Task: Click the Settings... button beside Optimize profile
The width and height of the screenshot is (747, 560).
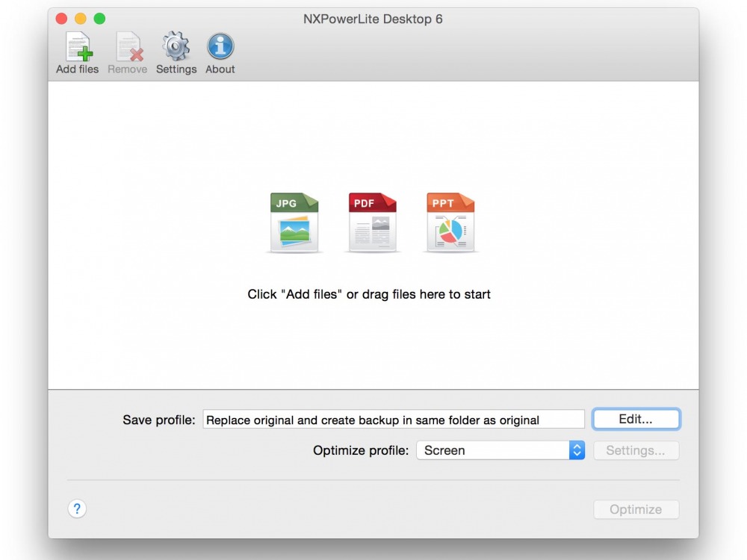Action: pyautogui.click(x=636, y=450)
